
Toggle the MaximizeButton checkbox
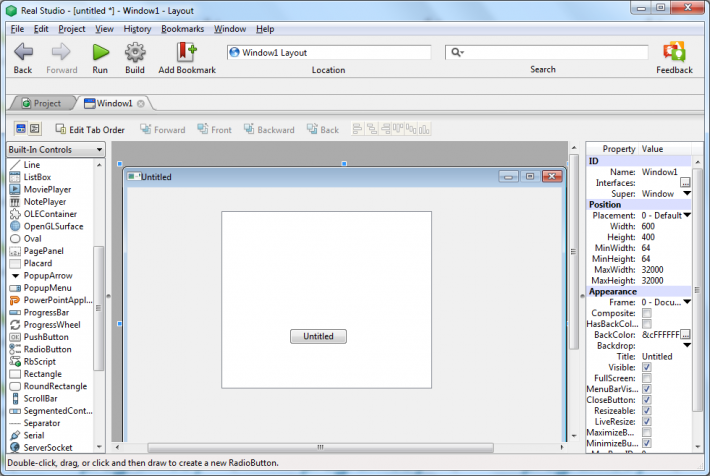click(647, 433)
